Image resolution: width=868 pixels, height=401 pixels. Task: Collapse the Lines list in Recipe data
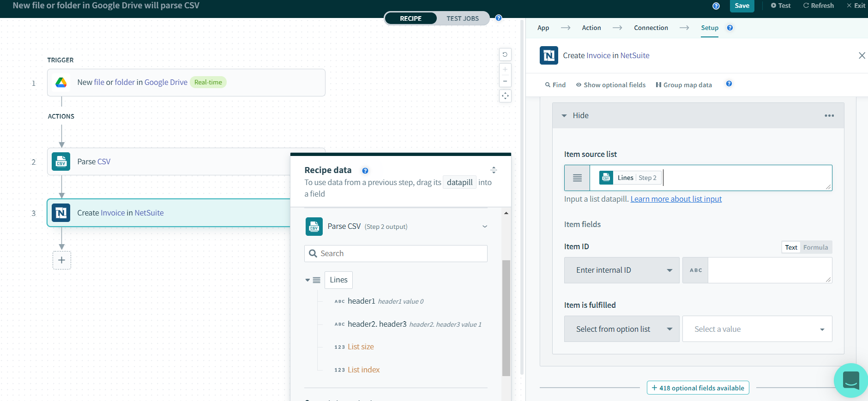click(307, 280)
